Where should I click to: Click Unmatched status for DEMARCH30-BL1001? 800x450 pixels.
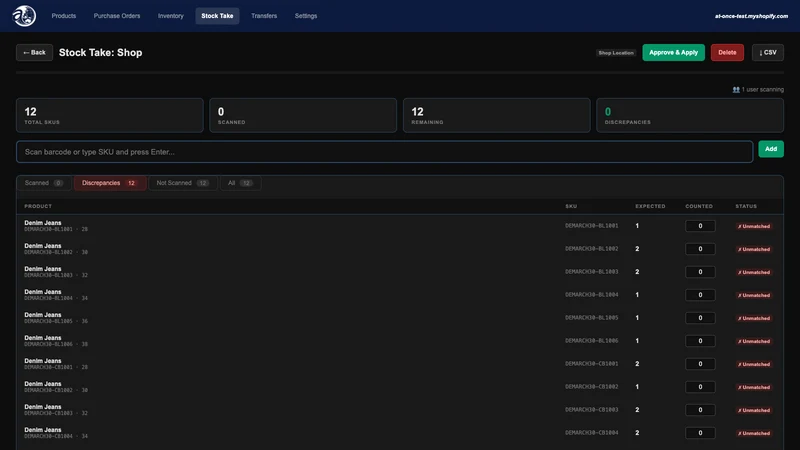754,226
